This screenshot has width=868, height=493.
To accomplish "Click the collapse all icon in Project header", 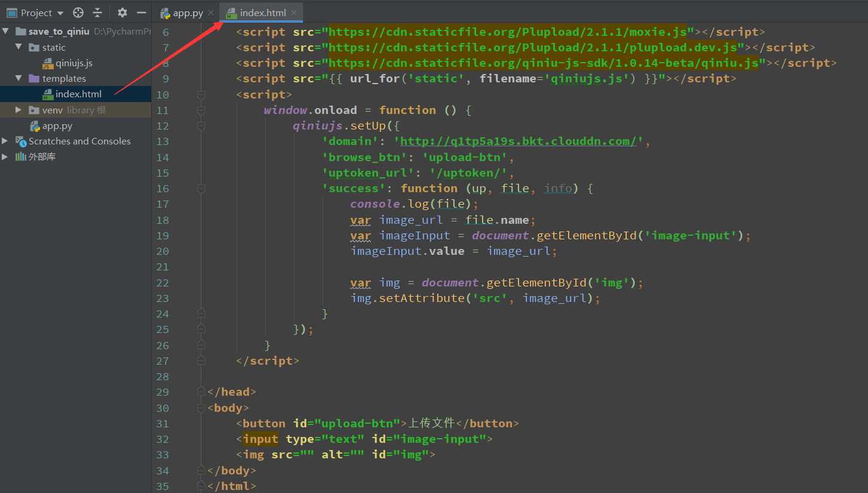I will point(97,13).
